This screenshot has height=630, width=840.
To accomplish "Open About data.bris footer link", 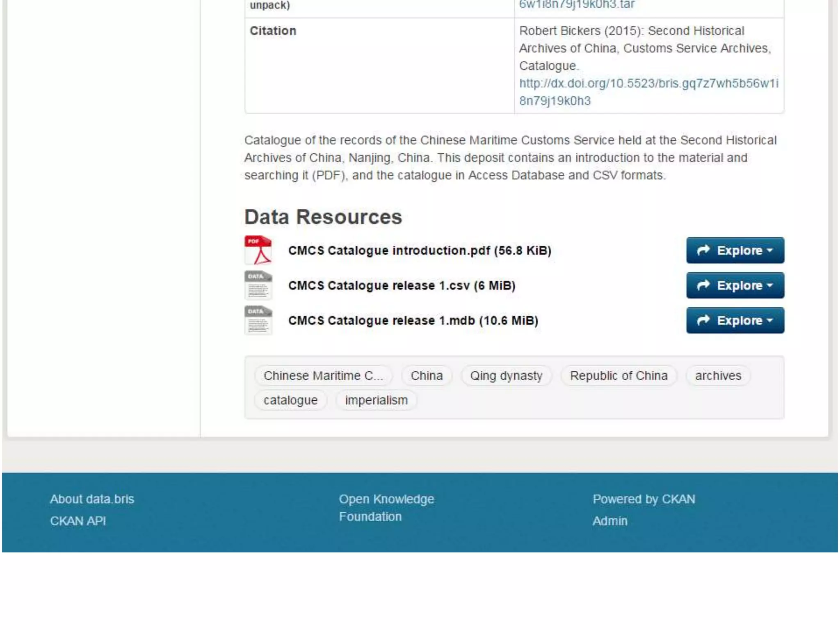I will [92, 499].
